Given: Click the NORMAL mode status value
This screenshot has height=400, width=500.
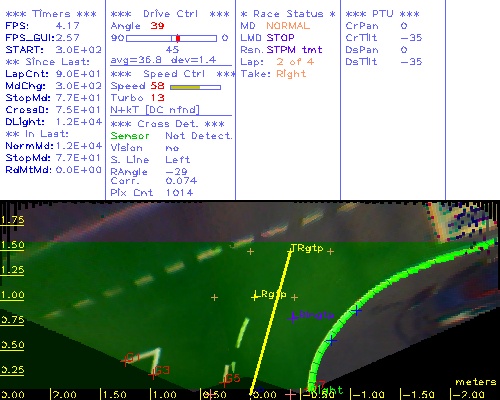Looking at the screenshot, I should point(288,26).
